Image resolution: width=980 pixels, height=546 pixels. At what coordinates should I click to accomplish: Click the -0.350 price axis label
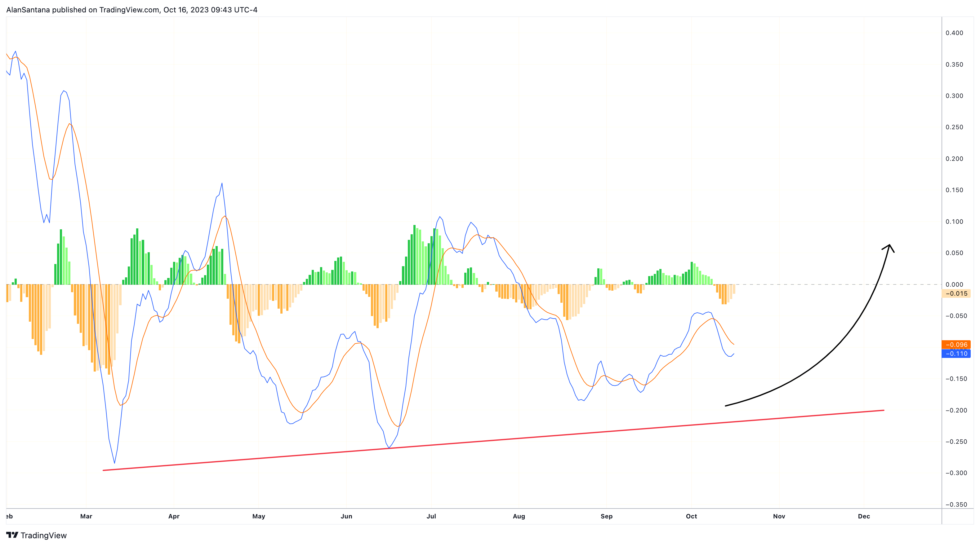[x=956, y=504]
